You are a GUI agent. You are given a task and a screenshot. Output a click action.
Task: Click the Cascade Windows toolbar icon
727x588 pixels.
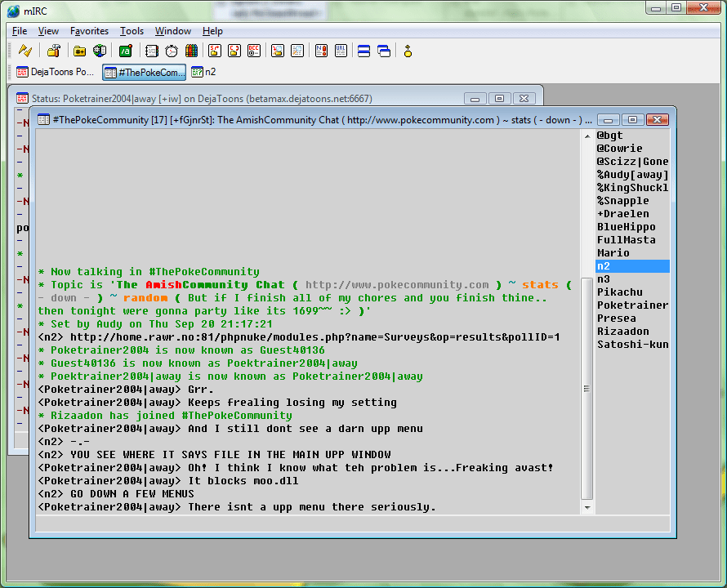tap(384, 51)
